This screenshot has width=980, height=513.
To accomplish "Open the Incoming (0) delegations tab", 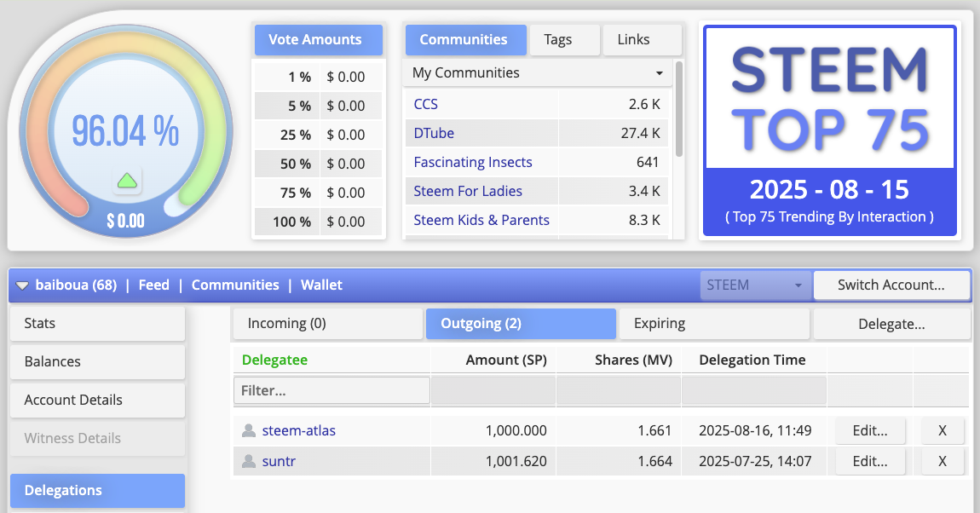I will pos(328,324).
